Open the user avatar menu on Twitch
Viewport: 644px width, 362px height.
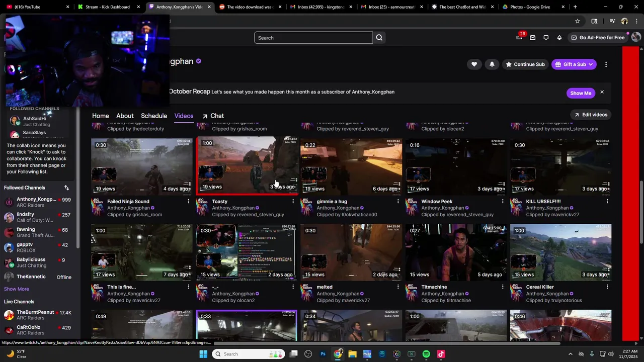pos(636,37)
